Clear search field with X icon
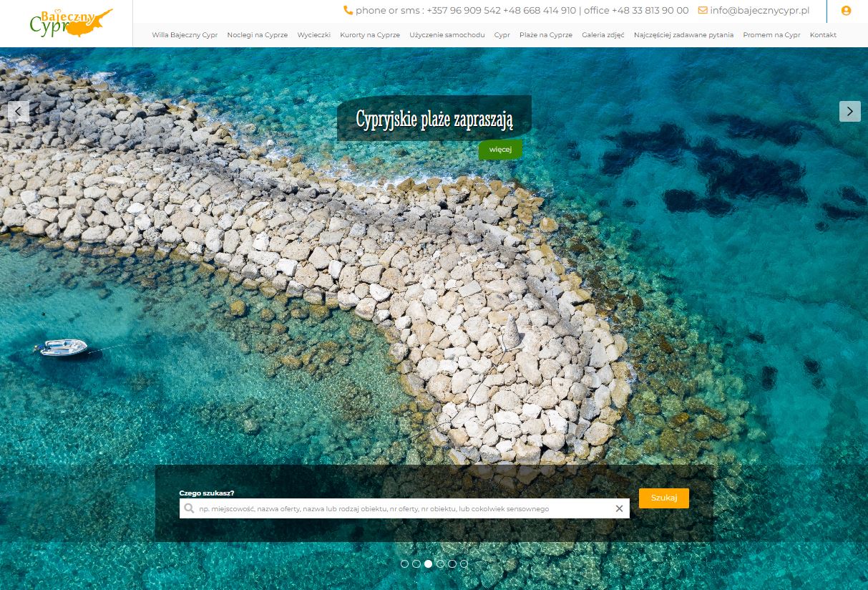The image size is (868, 590). point(620,508)
